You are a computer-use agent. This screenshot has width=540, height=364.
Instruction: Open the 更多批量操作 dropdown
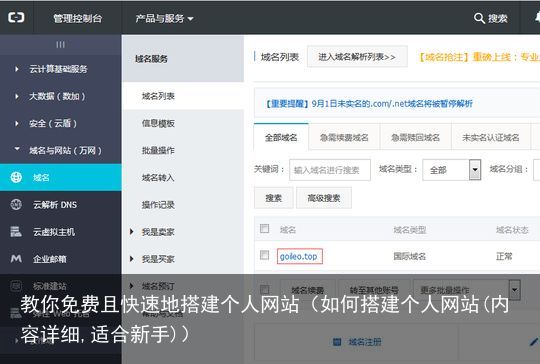coord(467,290)
